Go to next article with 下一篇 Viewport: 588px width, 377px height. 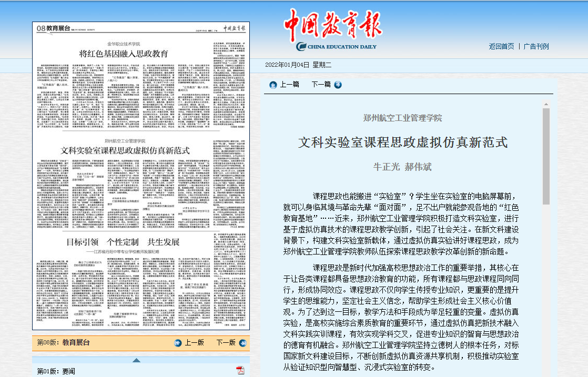pos(321,84)
